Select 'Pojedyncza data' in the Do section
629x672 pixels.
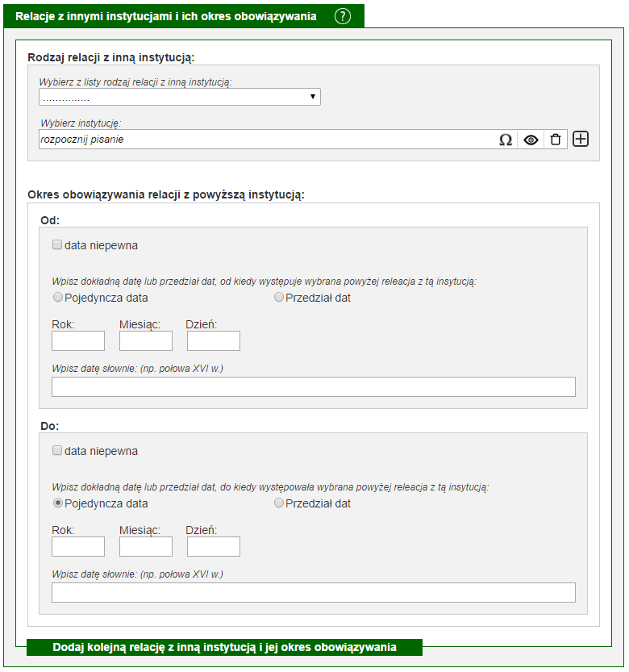click(x=57, y=503)
